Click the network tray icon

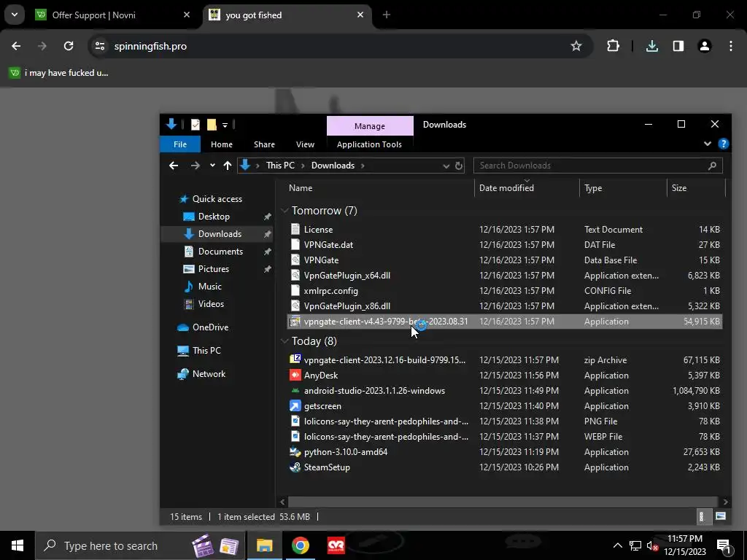point(635,545)
